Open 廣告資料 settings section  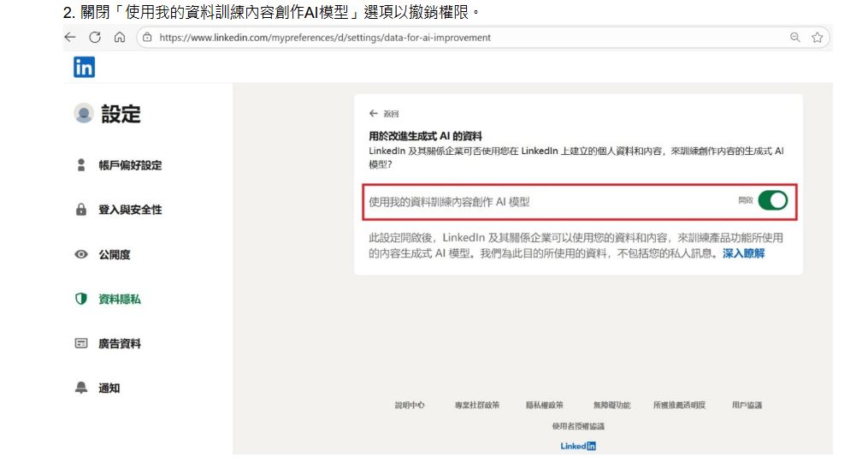(119, 343)
